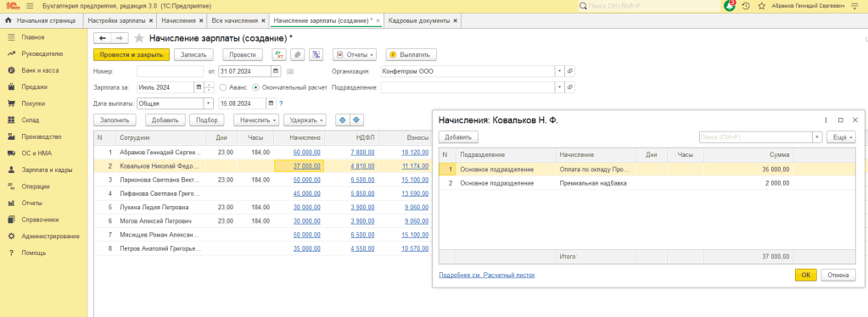Image resolution: width=868 pixels, height=317 pixels.
Task: Open the Еще dropdown in dialog
Action: 841,136
